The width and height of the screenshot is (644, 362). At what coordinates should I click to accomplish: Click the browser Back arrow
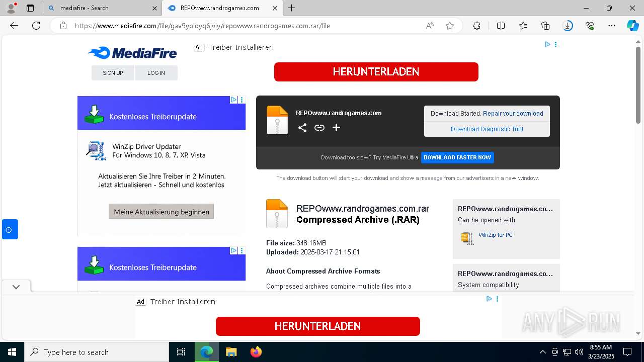[14, 26]
